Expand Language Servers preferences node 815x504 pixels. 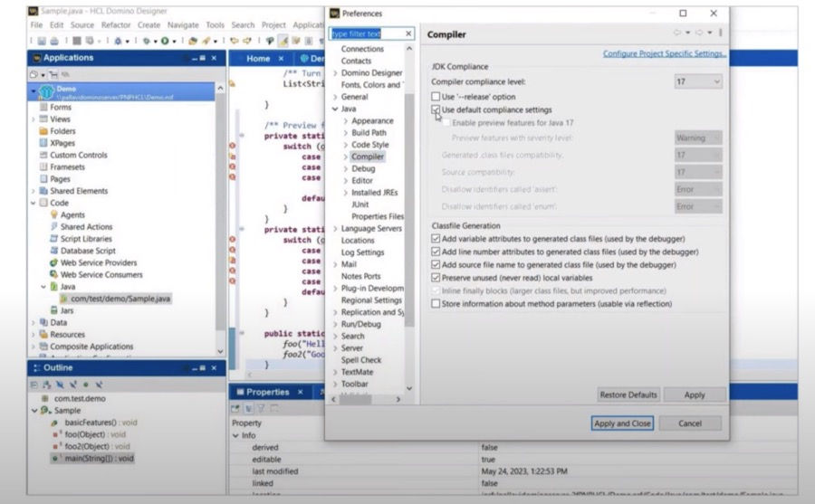(335, 229)
